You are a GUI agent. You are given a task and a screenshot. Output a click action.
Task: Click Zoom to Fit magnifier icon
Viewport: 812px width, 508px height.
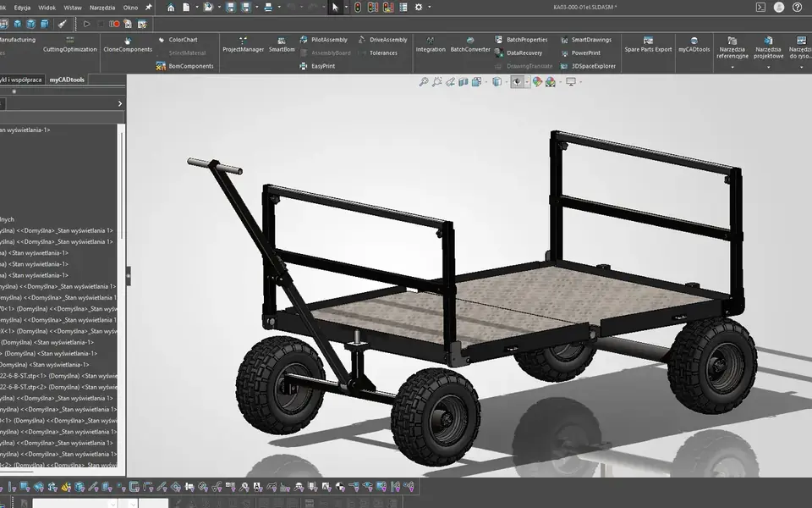[424, 82]
